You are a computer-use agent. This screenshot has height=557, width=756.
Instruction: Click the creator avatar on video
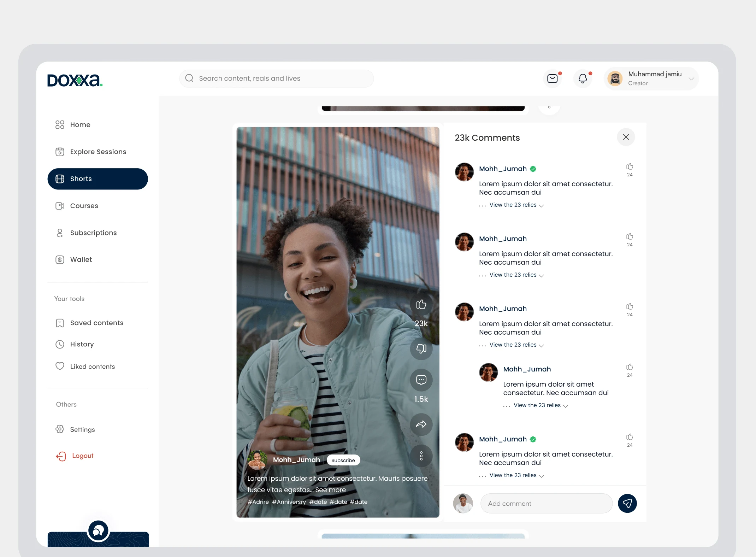click(x=258, y=460)
